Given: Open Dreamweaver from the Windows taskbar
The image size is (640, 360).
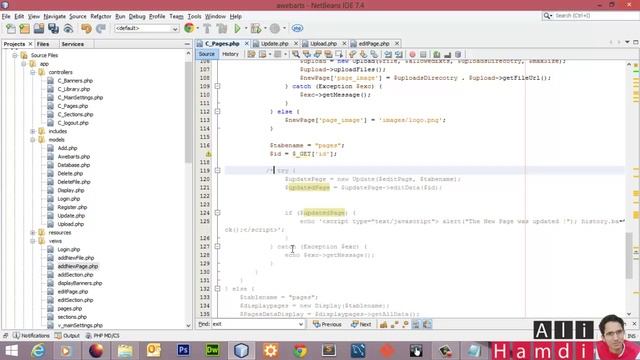Looking at the screenshot, I should 212,350.
